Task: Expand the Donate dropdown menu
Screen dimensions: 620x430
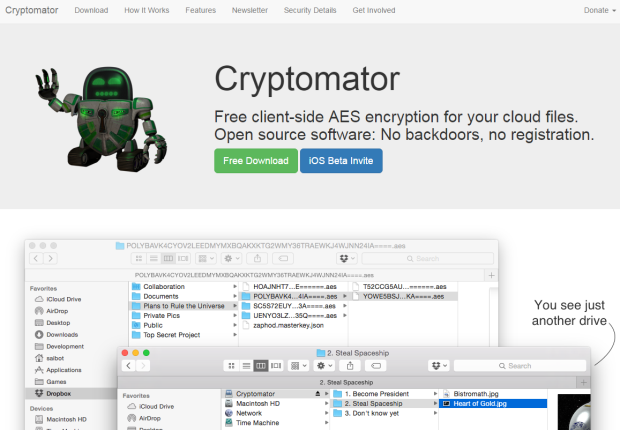Action: click(599, 10)
